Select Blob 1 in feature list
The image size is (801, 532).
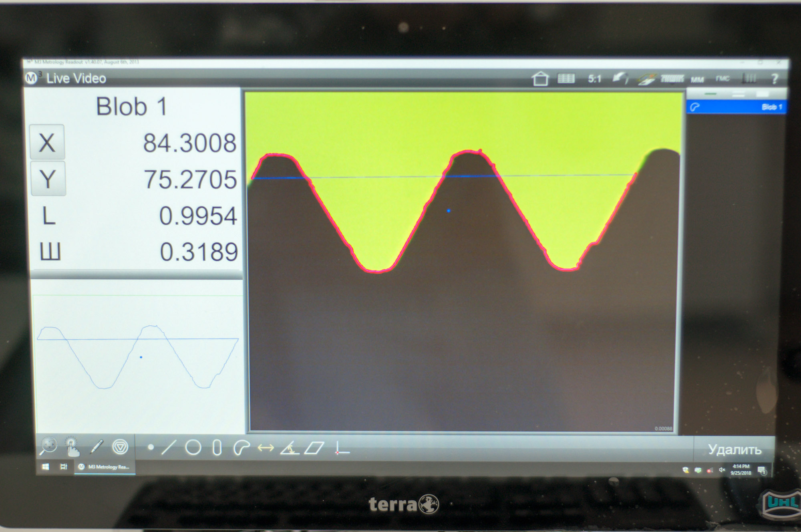736,107
